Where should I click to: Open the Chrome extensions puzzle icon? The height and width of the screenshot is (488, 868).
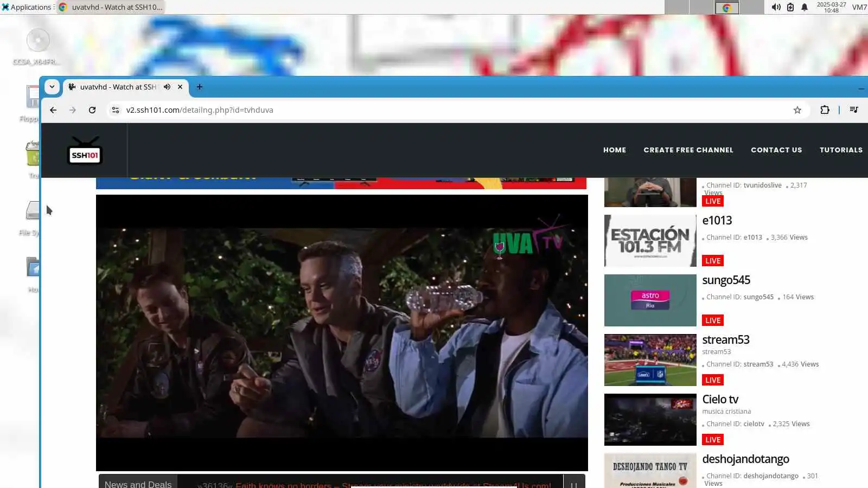(825, 110)
